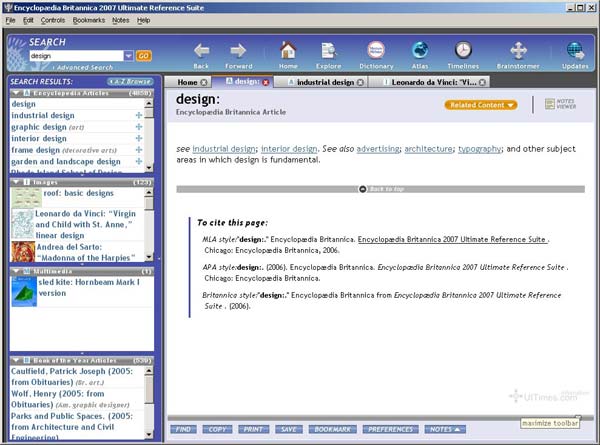Add interior design result via plus icon

tap(139, 138)
